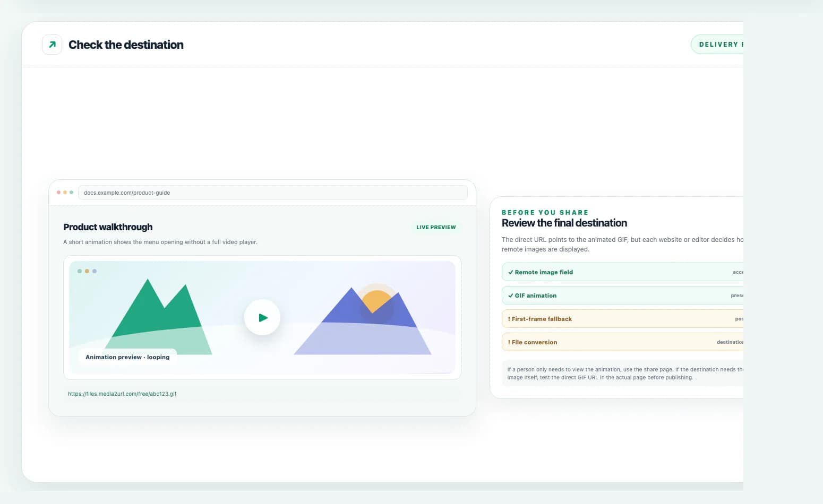Click the yellow dot in browser mockup

65,192
